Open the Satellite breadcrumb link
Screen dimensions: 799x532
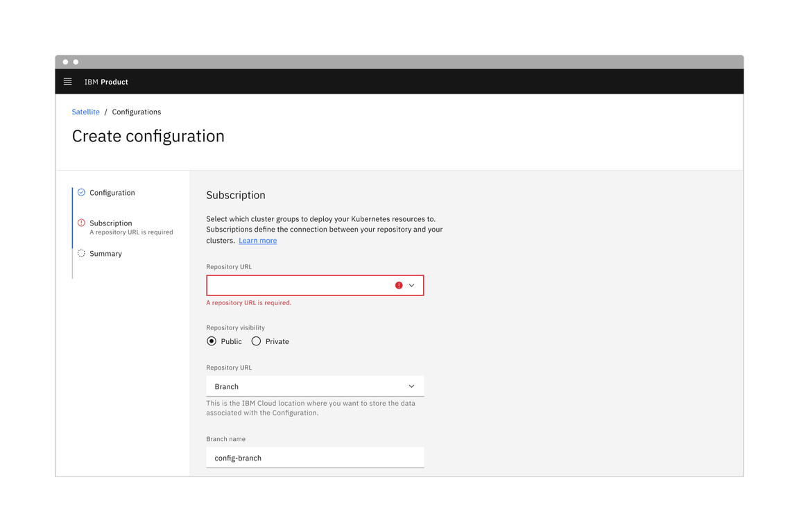click(85, 112)
